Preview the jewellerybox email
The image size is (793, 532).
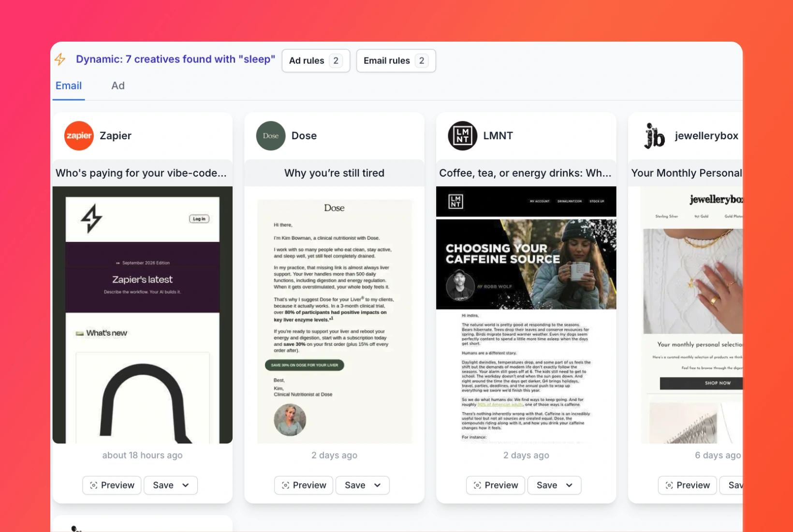687,485
